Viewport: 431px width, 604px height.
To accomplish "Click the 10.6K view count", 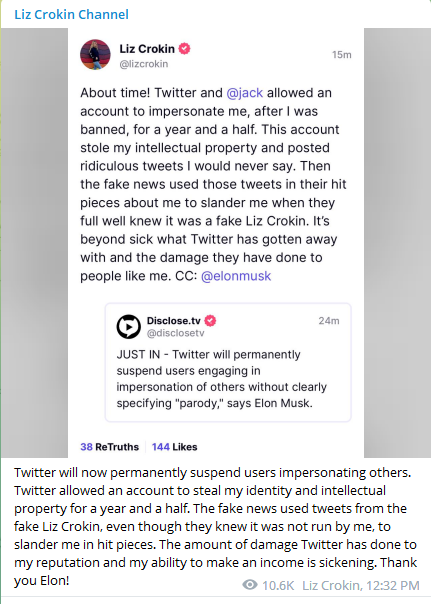I will click(x=278, y=586).
